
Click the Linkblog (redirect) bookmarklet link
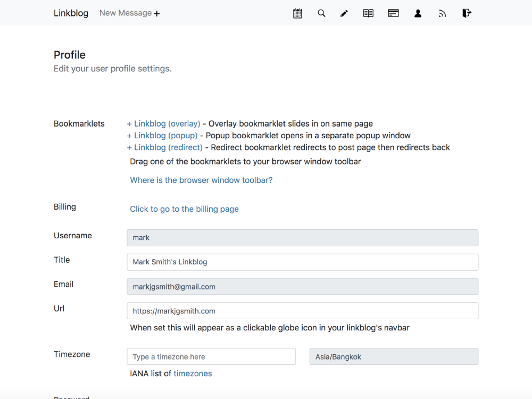point(164,147)
